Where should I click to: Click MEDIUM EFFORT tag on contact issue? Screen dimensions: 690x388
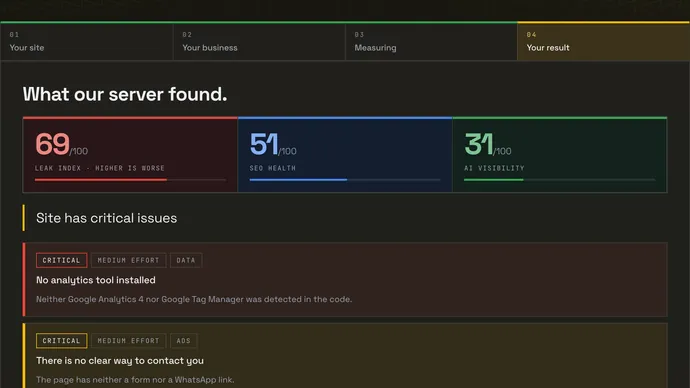point(128,341)
